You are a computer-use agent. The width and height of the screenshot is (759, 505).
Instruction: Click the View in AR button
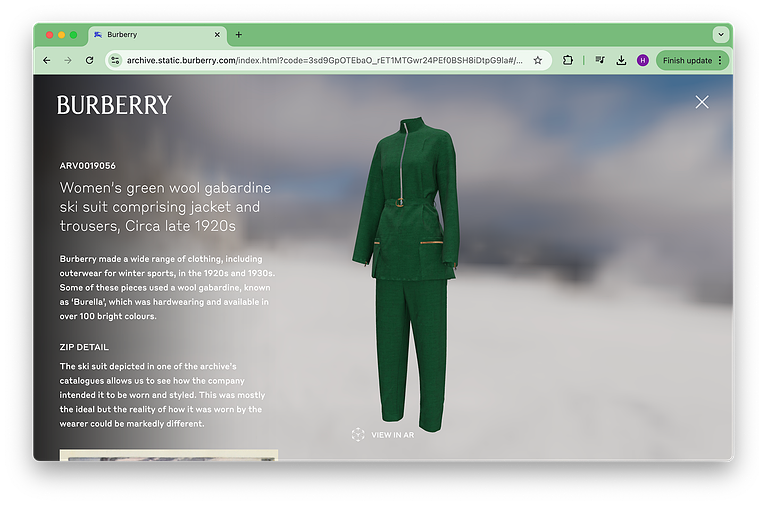[x=383, y=435]
